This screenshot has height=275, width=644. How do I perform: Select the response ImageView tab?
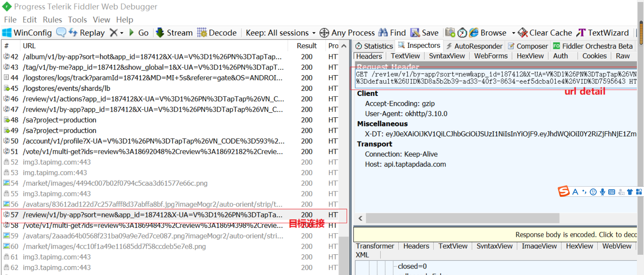539,246
